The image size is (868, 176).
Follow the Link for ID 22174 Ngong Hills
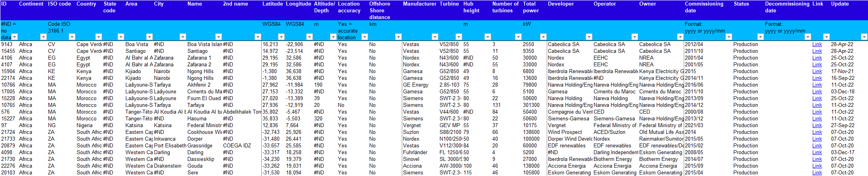coord(817,78)
